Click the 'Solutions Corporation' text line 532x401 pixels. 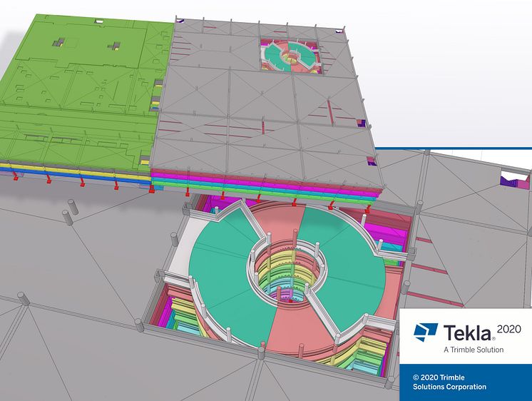(x=449, y=387)
